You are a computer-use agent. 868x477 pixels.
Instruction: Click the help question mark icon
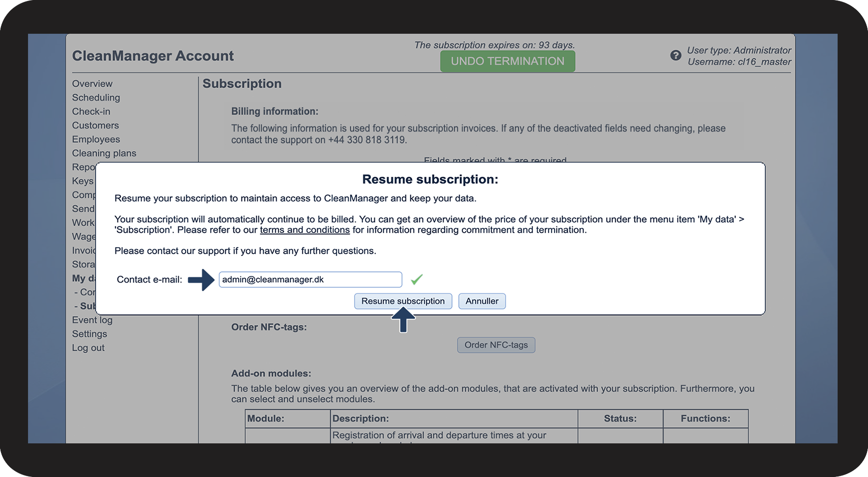[675, 56]
